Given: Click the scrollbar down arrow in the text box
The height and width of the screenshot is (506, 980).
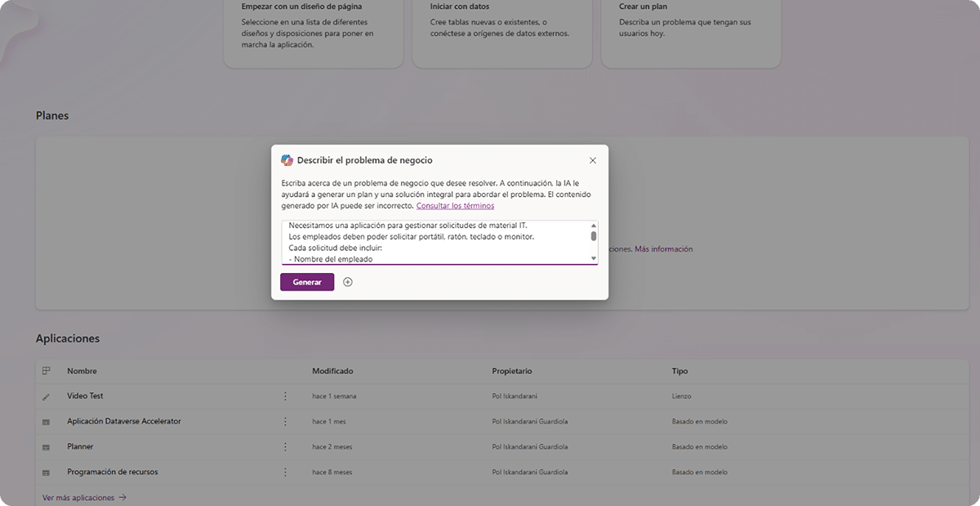Looking at the screenshot, I should (x=594, y=257).
